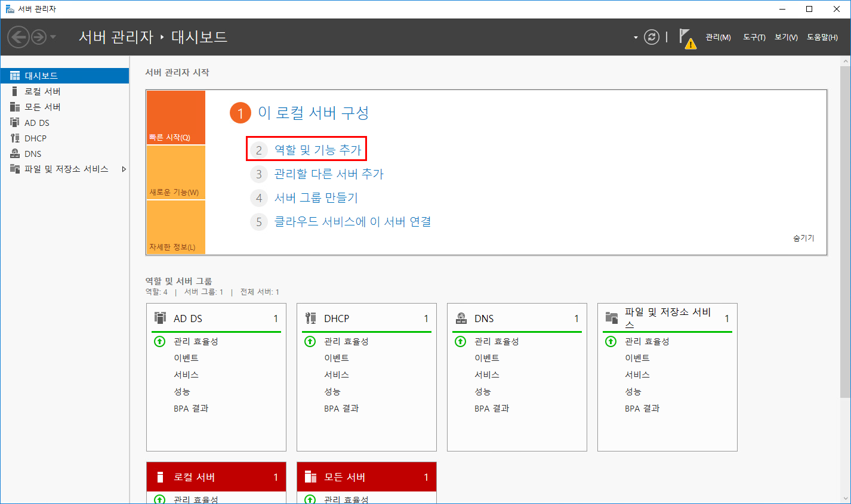Viewport: 851px width, 504px height.
Task: Open 이벤트 in the AD DS tile
Action: (x=186, y=358)
